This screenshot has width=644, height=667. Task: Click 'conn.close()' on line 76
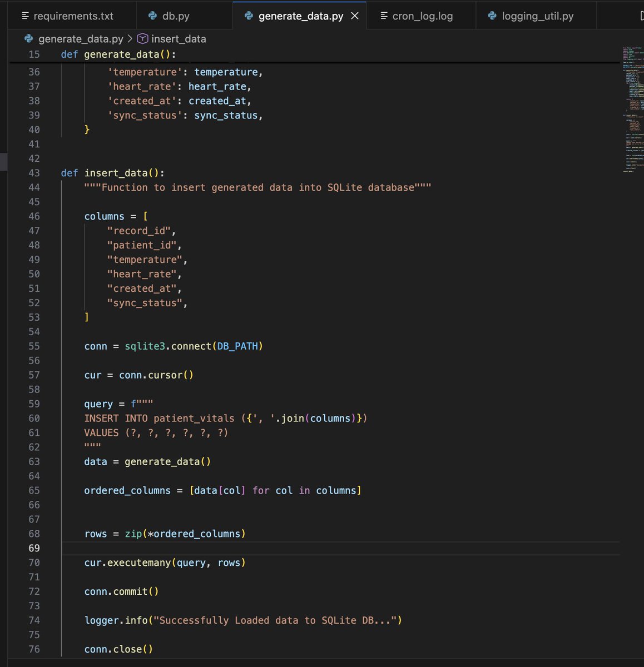tap(118, 650)
